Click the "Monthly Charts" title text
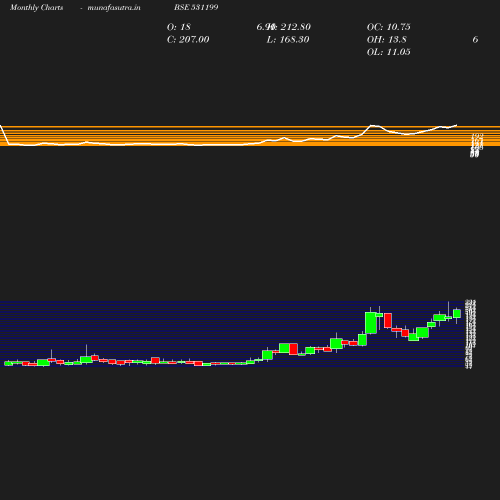 point(37,7)
